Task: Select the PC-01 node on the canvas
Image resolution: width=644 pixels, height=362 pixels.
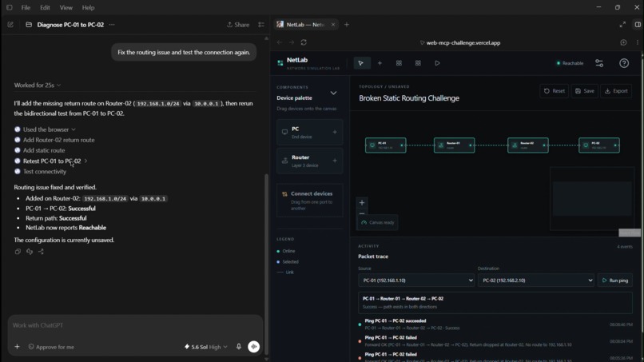Action: 386,145
